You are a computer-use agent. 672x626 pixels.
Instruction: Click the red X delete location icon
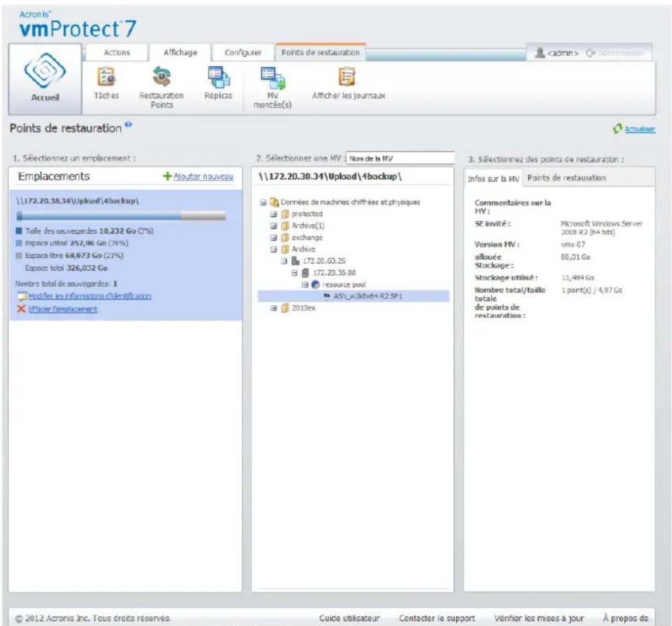point(22,309)
